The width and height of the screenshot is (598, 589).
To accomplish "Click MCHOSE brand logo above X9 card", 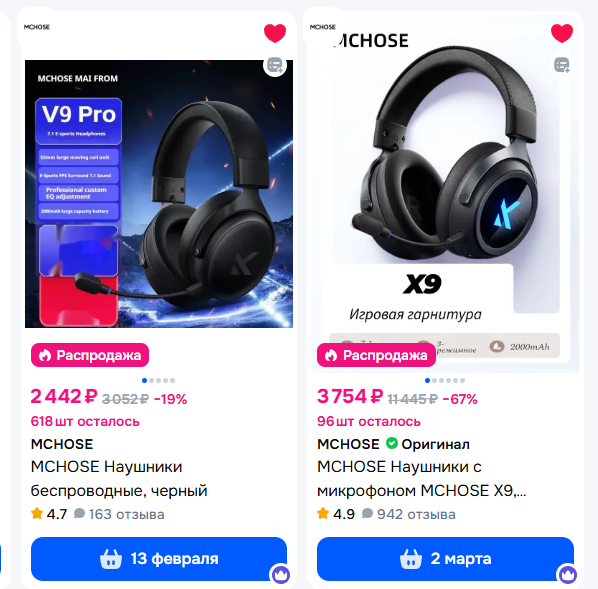I will (x=323, y=27).
